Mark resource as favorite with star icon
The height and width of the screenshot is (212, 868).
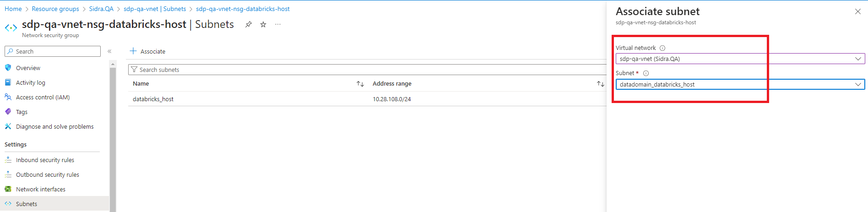(x=263, y=25)
